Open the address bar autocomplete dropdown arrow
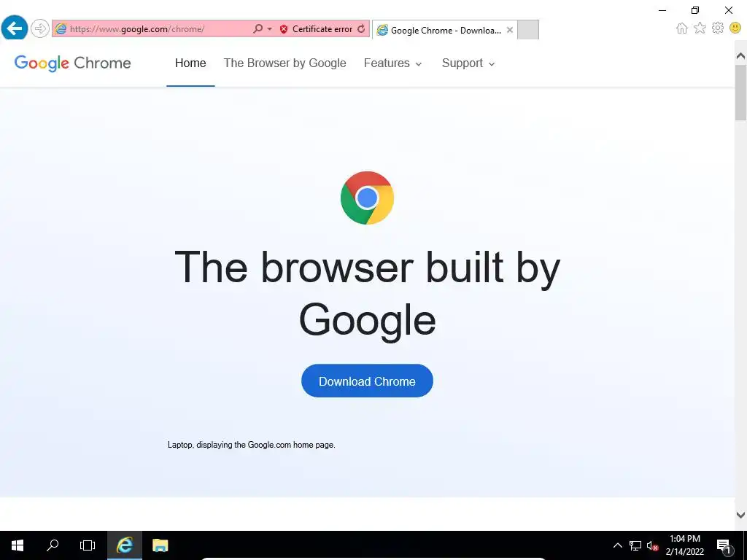747x560 pixels. (x=270, y=29)
